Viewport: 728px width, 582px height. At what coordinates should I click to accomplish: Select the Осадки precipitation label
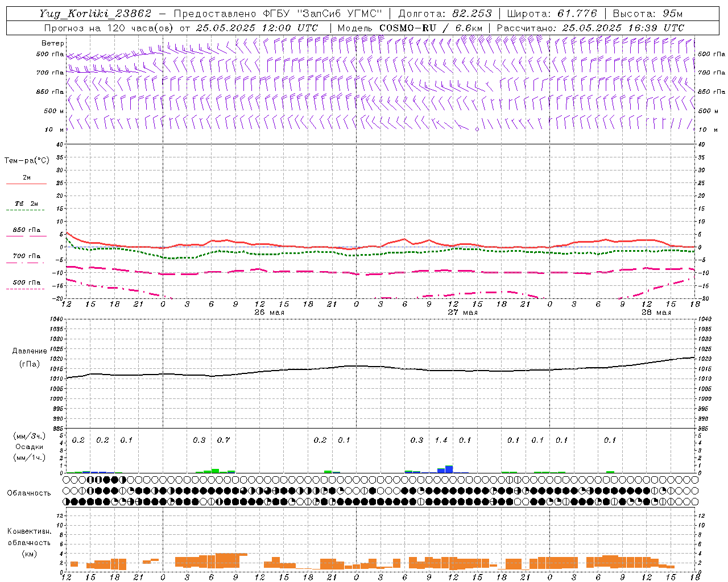point(30,447)
